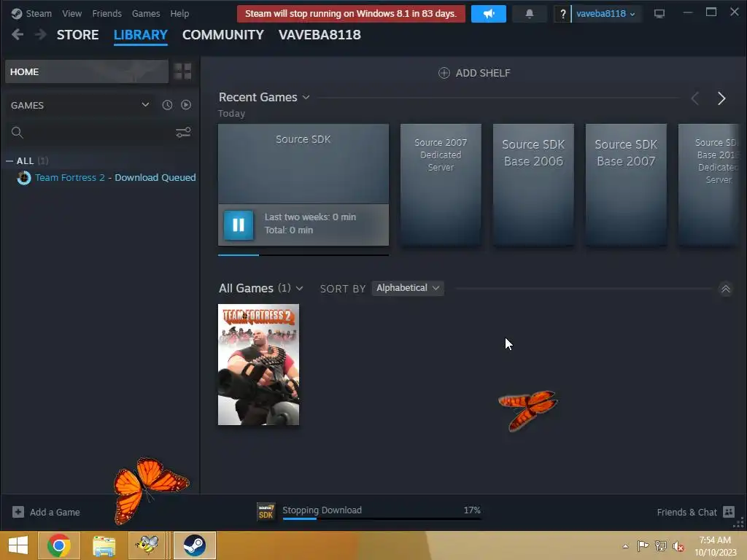Screen dimensions: 747x560
Task: Open Friends & Chat text link
Action: pyautogui.click(x=686, y=513)
